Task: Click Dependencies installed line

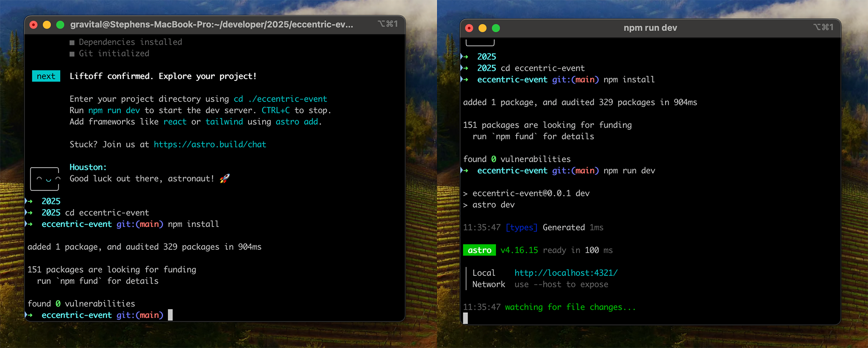Action: tap(126, 42)
